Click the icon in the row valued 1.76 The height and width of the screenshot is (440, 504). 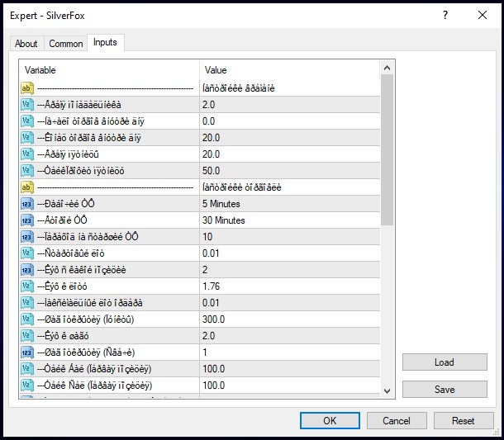(x=27, y=286)
